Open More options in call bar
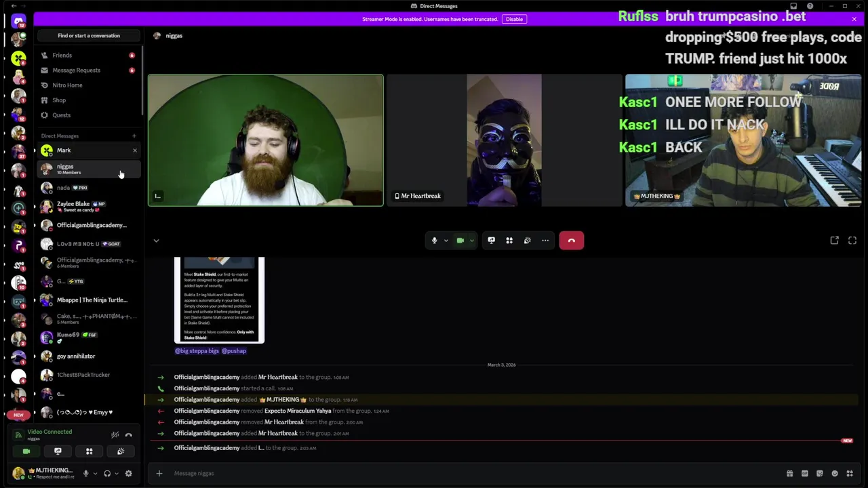 [545, 241]
